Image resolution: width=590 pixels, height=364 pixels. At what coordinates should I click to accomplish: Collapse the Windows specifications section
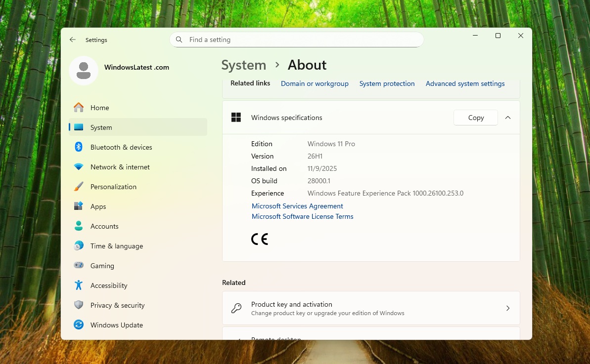(x=508, y=118)
